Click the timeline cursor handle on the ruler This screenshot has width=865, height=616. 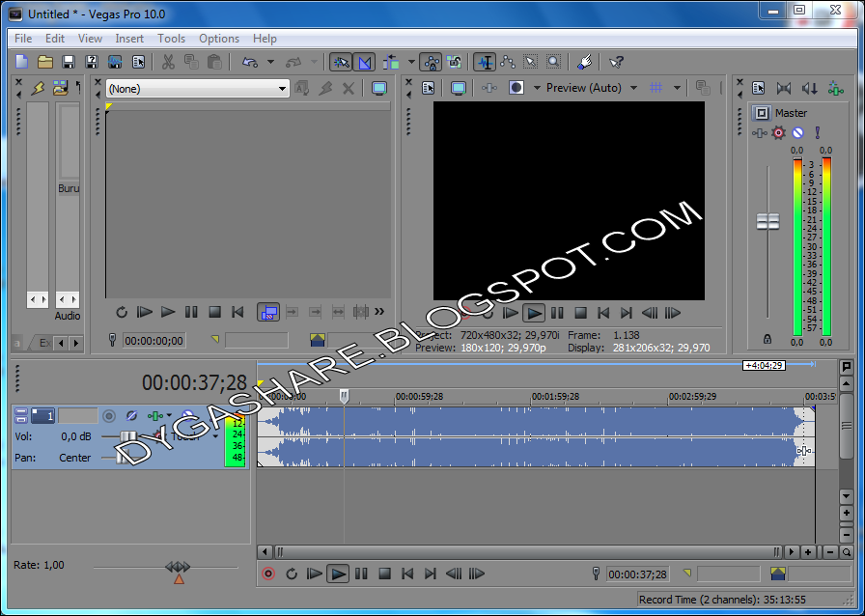(x=344, y=395)
